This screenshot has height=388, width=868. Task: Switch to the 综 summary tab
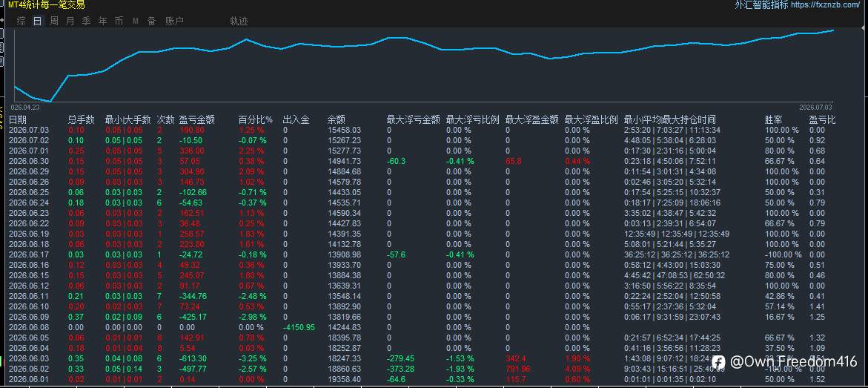pyautogui.click(x=21, y=21)
